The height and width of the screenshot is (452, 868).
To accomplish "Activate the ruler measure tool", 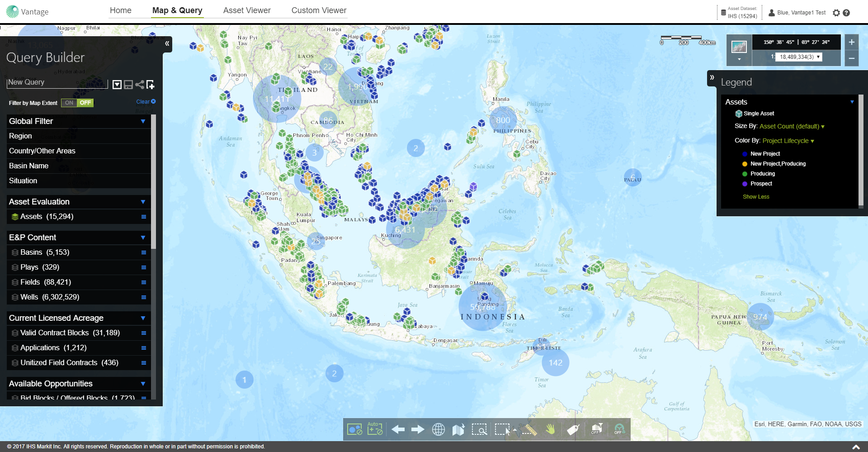I will (529, 429).
